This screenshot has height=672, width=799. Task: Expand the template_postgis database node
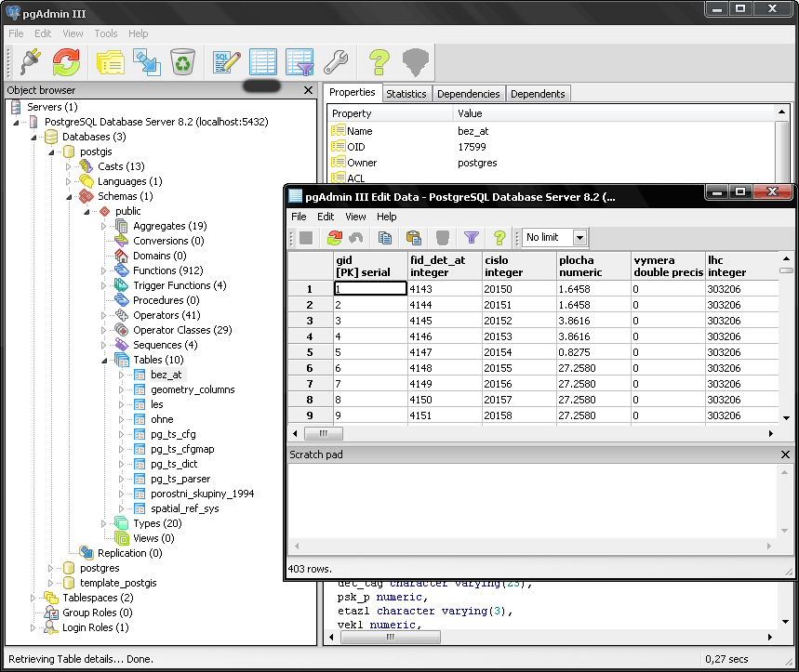coord(50,583)
